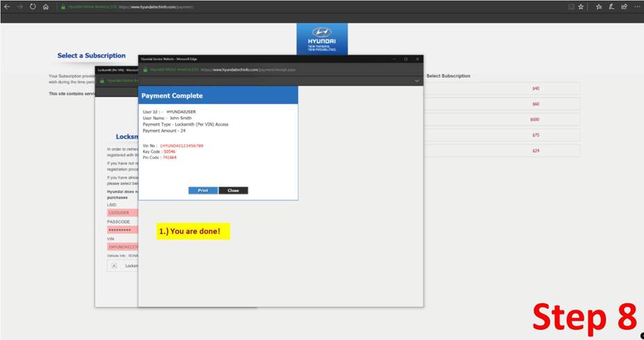Click green padlock in main address bar
The image size is (644, 340).
point(63,7)
